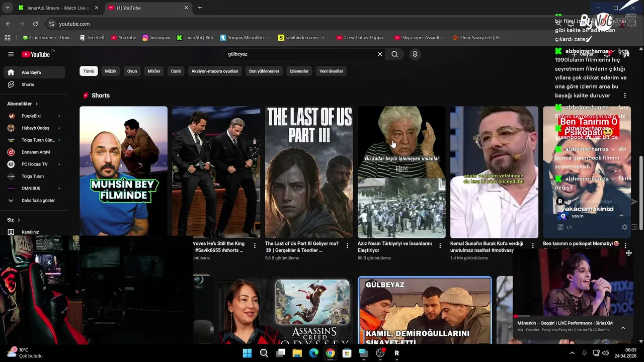
Task: Select the Müzik filter chip
Action: click(x=111, y=71)
